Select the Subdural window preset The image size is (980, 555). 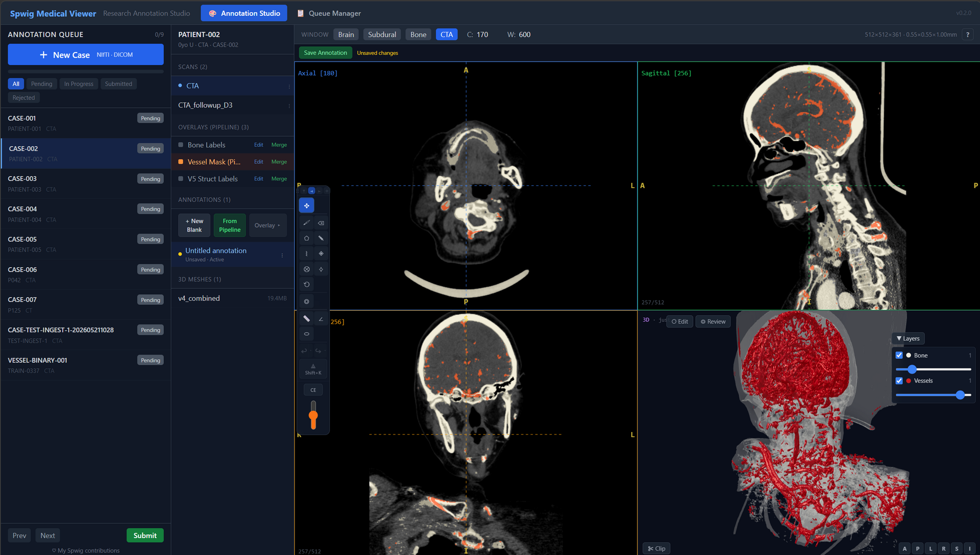pyautogui.click(x=382, y=35)
